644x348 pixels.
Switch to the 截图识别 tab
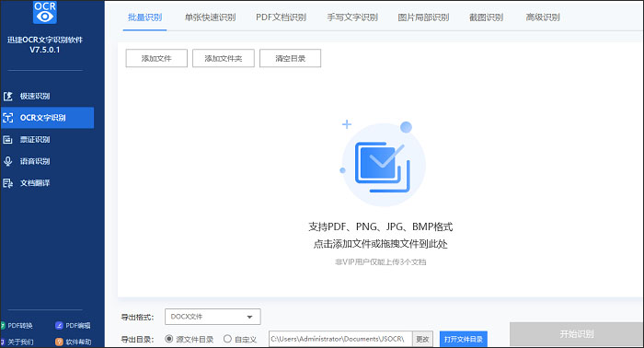(x=487, y=17)
